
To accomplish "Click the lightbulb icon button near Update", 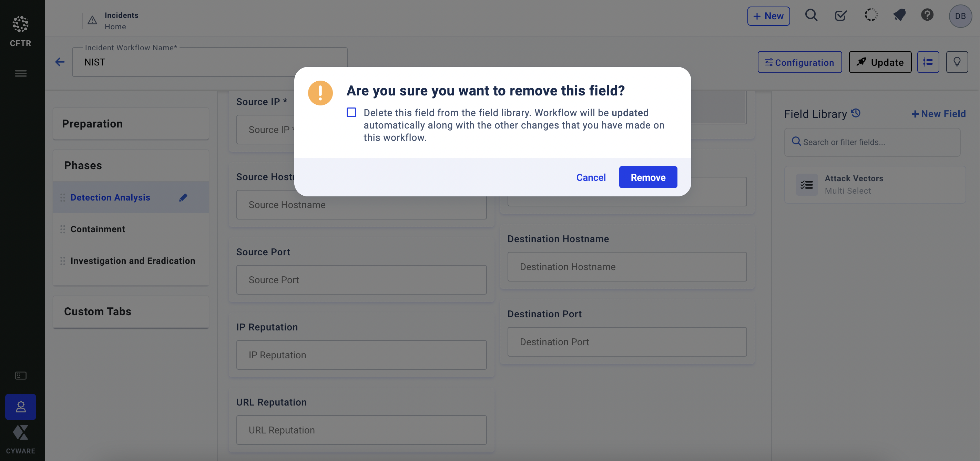I will [x=957, y=62].
